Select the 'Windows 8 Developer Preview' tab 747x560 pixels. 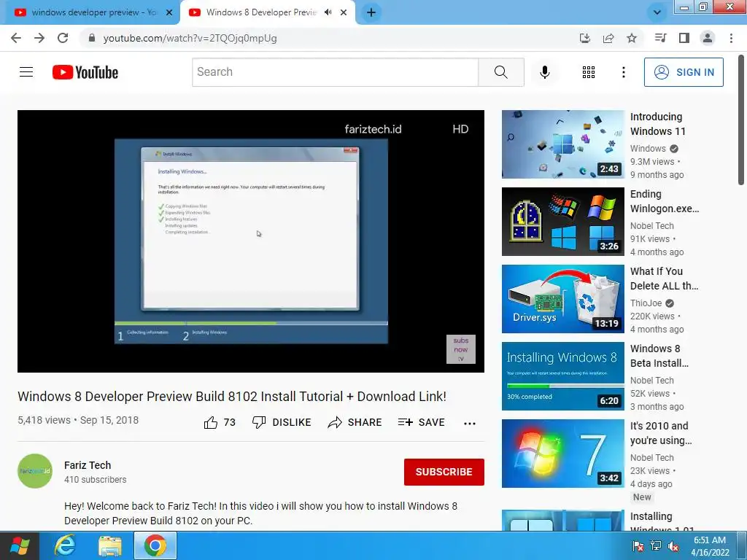point(261,12)
